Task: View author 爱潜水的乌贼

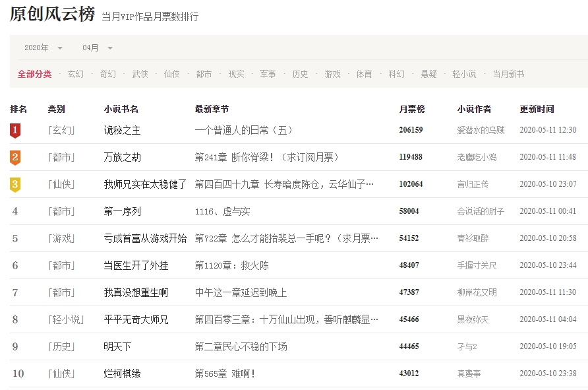Action: pyautogui.click(x=481, y=131)
